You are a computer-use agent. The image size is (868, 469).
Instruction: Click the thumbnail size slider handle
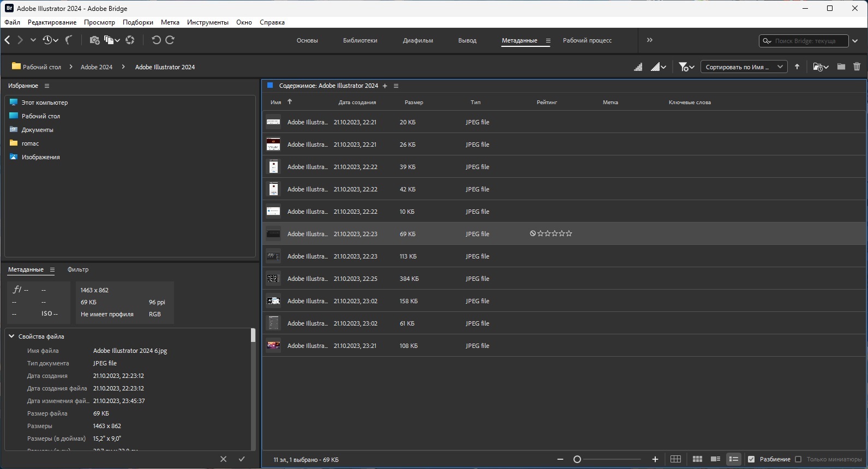(577, 459)
